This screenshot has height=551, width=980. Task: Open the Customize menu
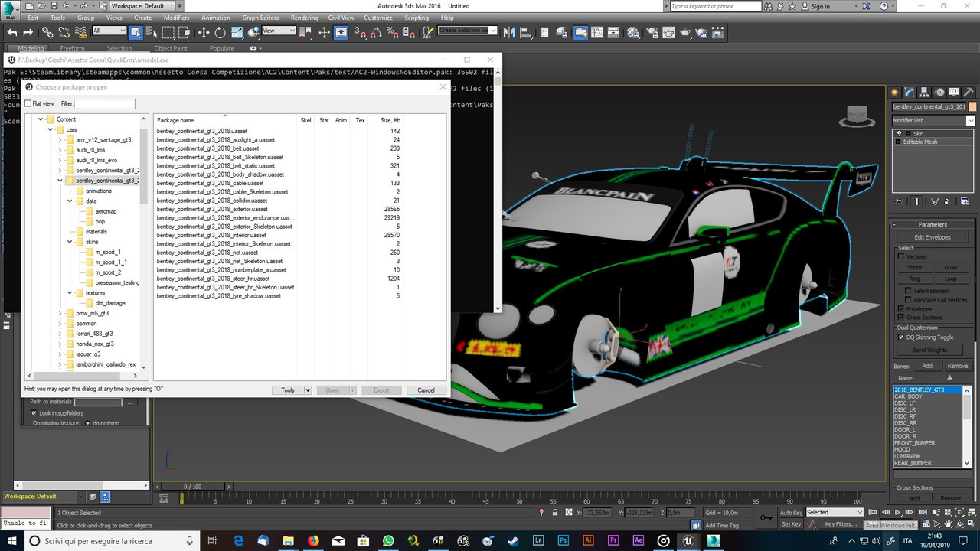[x=377, y=18]
